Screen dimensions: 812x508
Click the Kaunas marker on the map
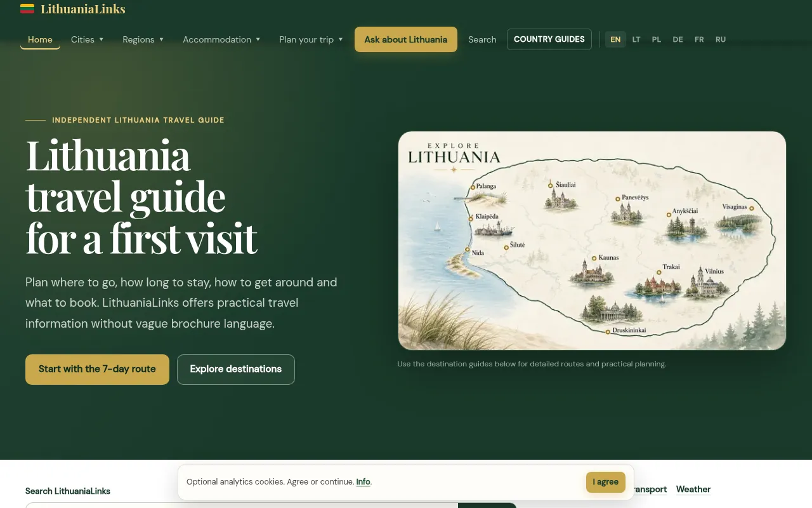click(x=593, y=258)
